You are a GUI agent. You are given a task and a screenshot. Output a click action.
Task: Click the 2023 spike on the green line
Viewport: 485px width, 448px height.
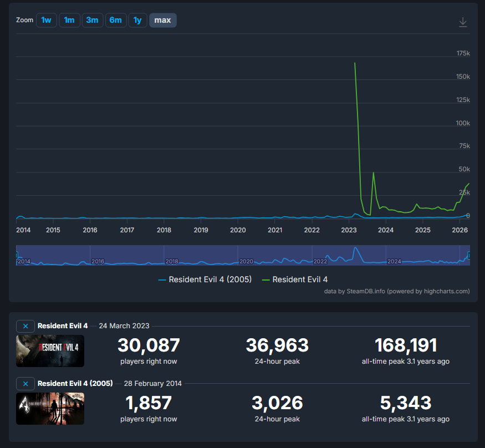point(355,63)
